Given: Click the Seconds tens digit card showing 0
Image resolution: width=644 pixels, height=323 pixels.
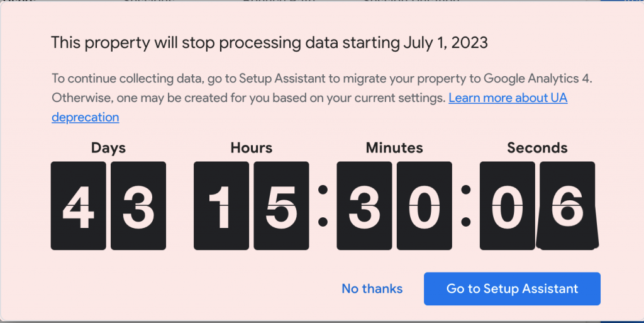Looking at the screenshot, I should pos(508,206).
